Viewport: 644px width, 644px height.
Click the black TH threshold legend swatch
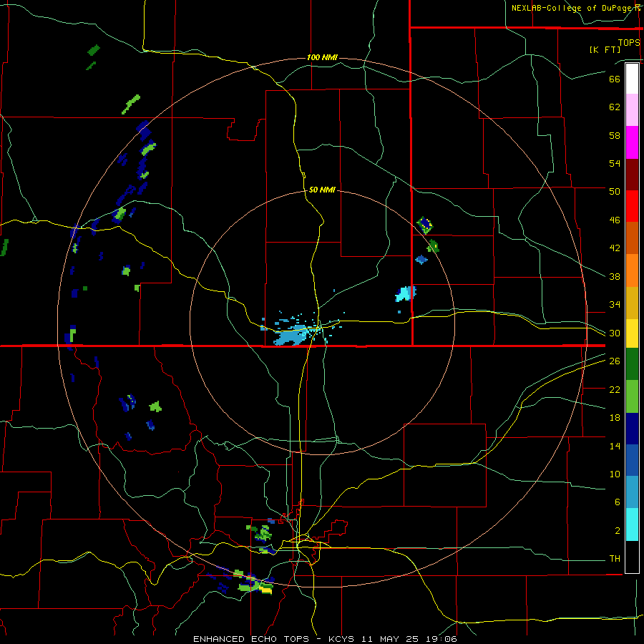click(632, 557)
